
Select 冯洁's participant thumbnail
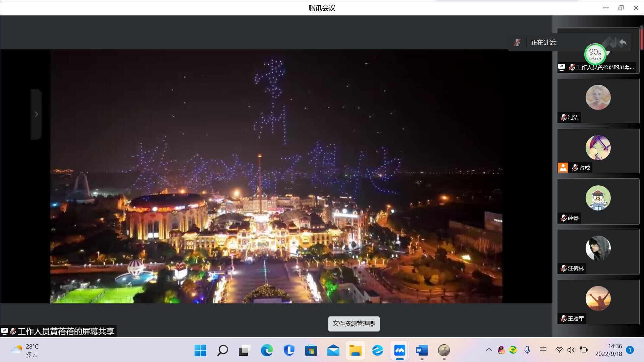[598, 101]
